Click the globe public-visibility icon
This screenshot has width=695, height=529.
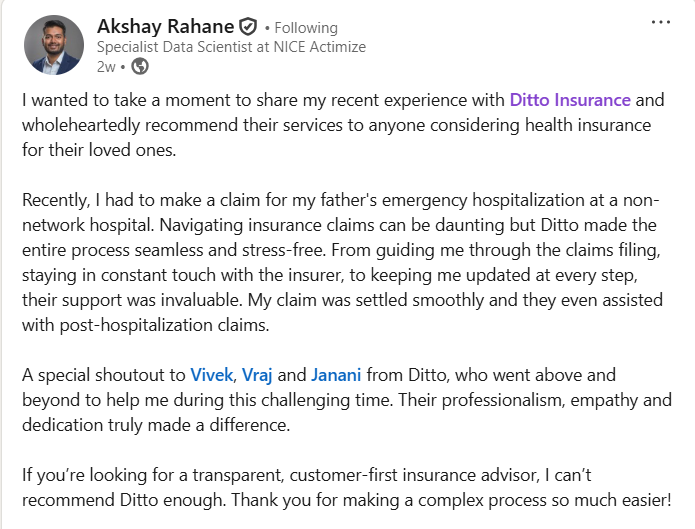pos(140,67)
